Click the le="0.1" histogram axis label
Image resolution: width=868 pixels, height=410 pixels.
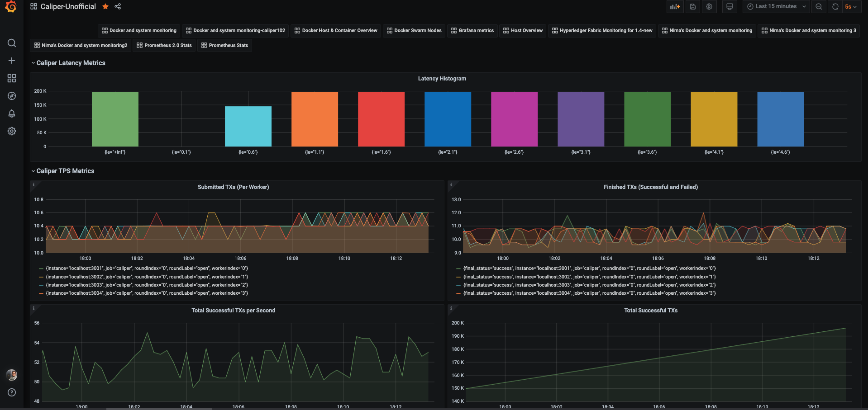[x=181, y=152]
